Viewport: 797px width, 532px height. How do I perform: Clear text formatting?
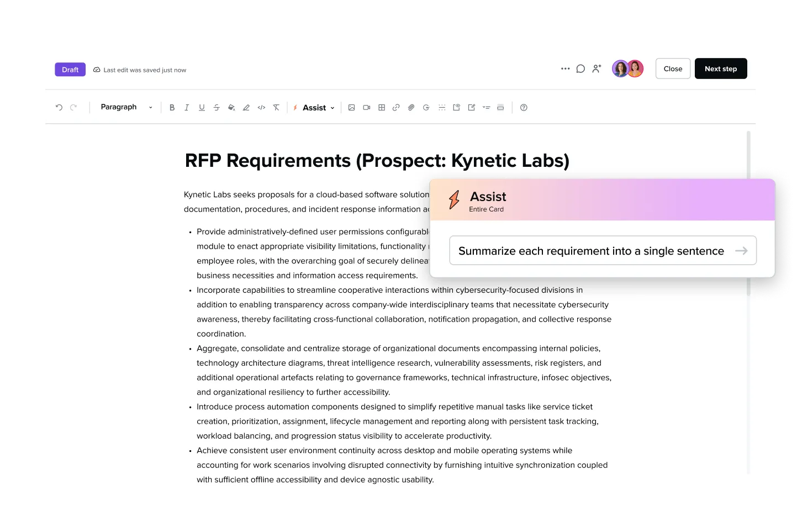[x=276, y=108]
